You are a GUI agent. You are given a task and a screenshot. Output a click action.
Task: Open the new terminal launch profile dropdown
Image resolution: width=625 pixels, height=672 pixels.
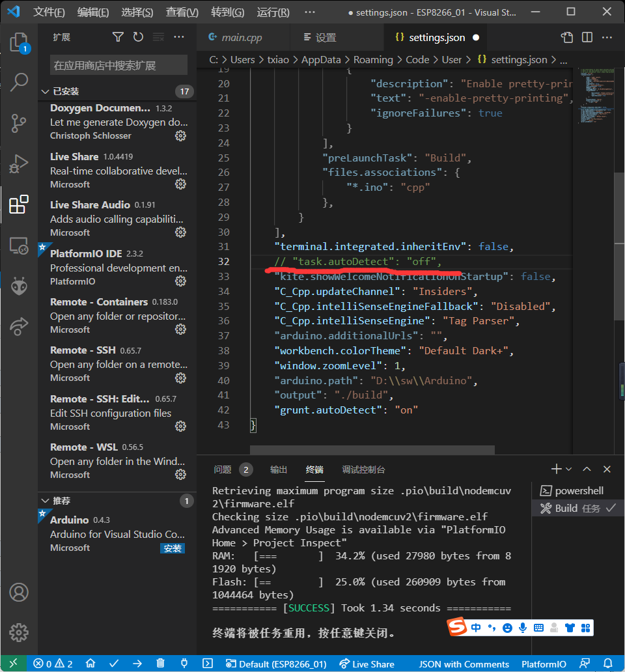point(569,469)
